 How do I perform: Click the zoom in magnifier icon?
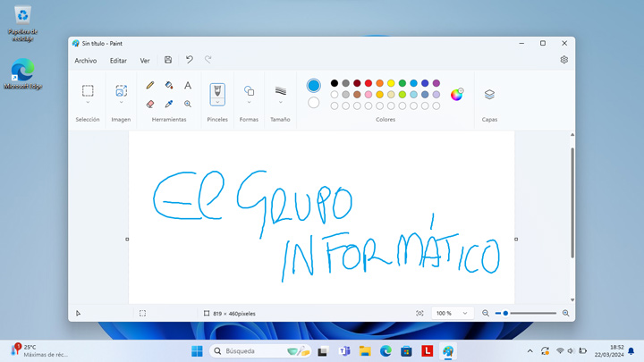tap(565, 313)
